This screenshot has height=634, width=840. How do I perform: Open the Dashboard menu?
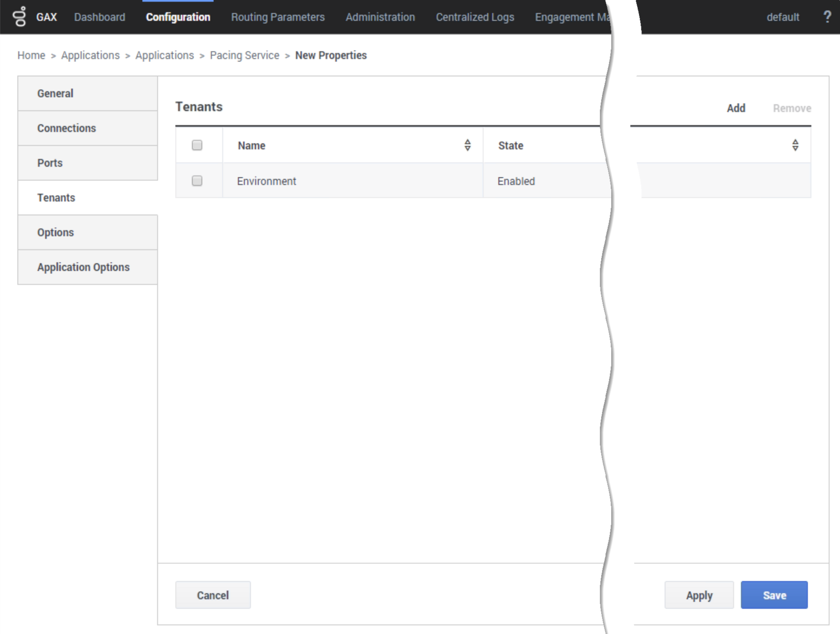100,17
